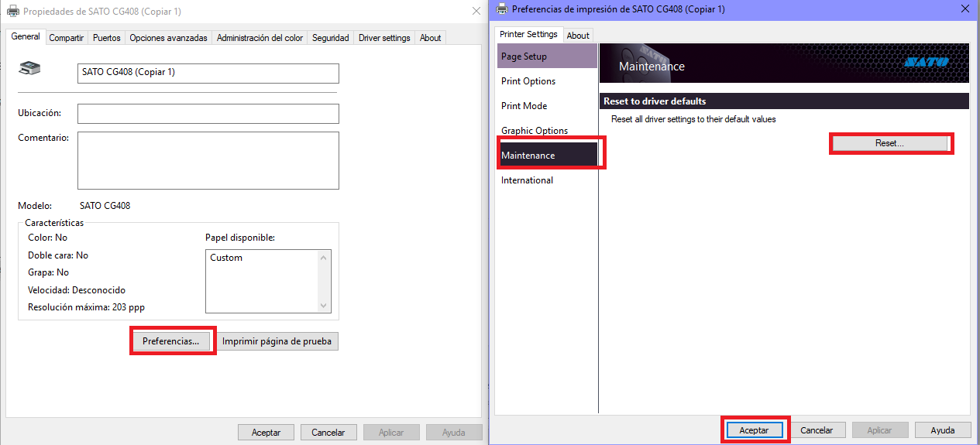Click printer icon in Preferencias title bar
Viewport: 980px width, 445px height.
pos(501,9)
